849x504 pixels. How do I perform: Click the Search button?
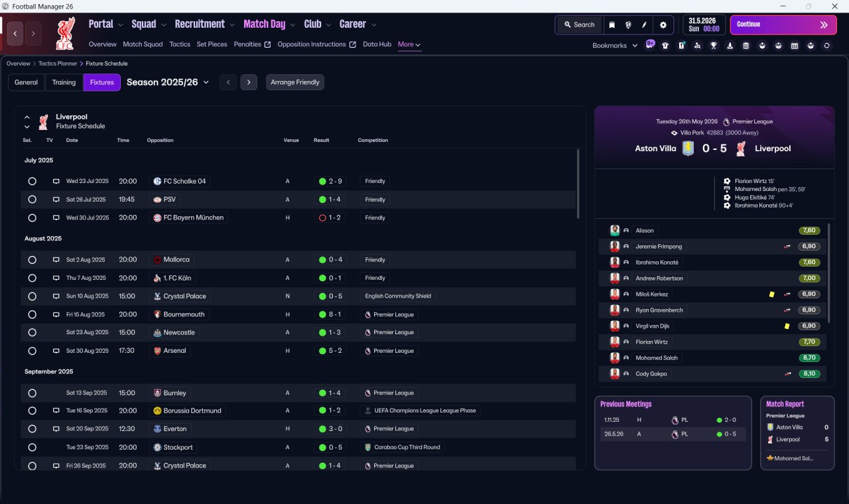(x=579, y=25)
